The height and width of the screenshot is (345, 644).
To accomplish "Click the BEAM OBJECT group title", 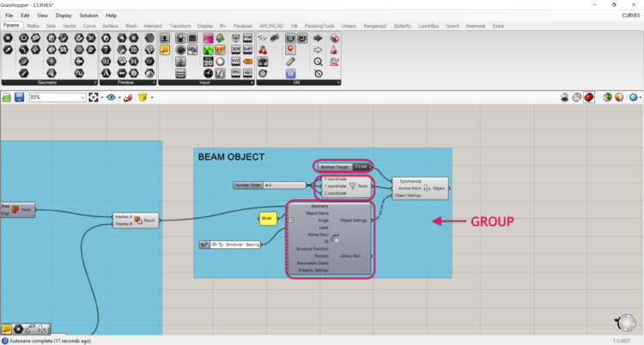I will click(231, 157).
